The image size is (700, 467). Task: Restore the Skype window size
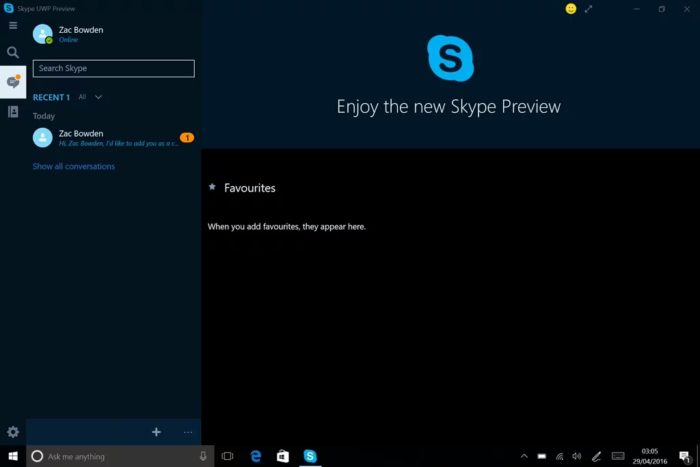pos(662,9)
